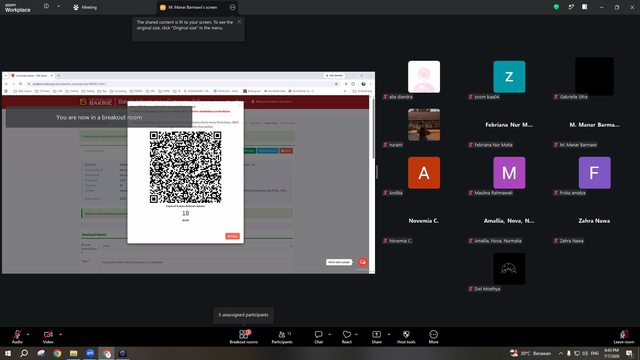
Task: Open meeting information icon in title bar
Action: 46,7
